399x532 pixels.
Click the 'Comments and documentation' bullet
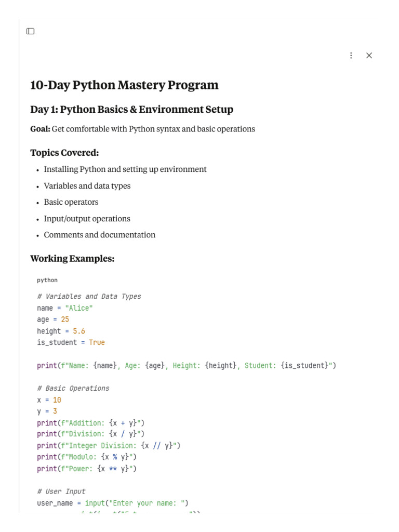(99, 235)
